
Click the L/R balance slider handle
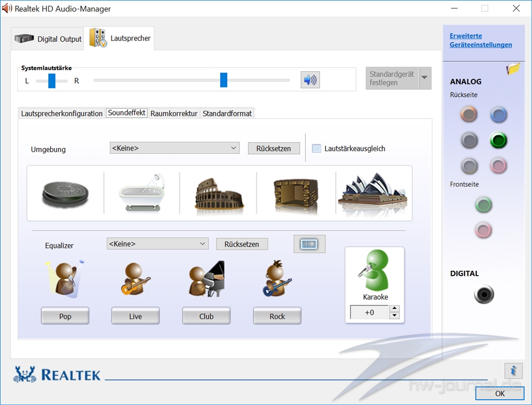(52, 81)
